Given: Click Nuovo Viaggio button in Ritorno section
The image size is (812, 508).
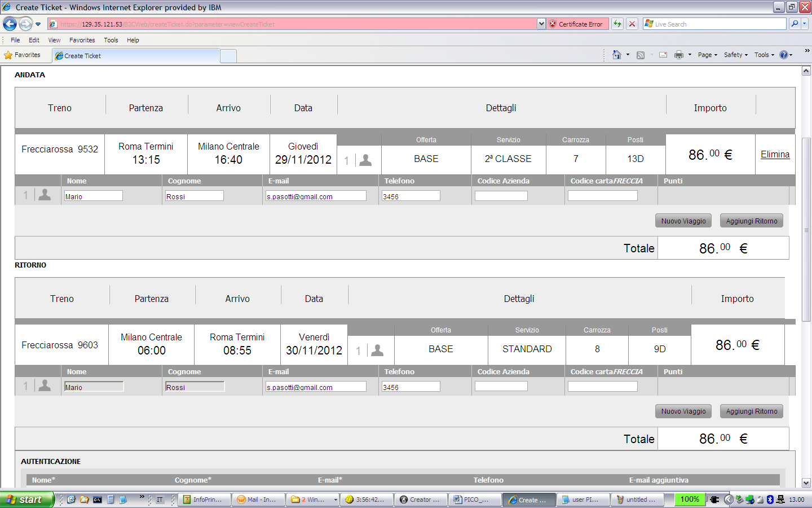Looking at the screenshot, I should [683, 411].
